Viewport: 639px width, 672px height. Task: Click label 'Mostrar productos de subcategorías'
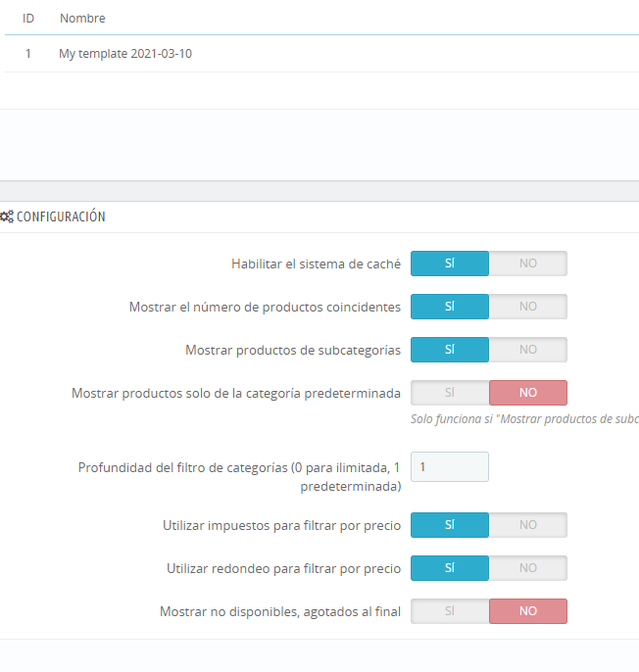(x=293, y=350)
